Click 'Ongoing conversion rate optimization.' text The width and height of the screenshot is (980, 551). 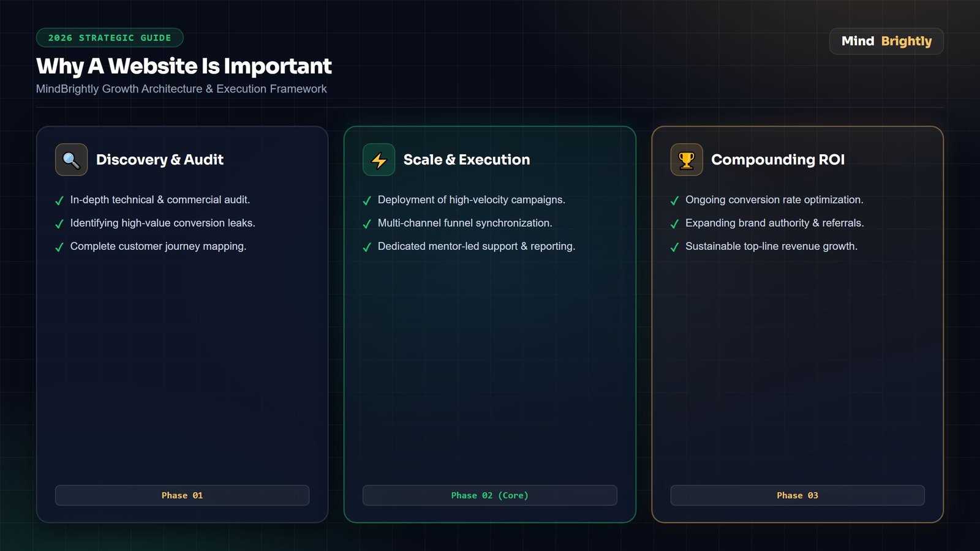point(774,200)
